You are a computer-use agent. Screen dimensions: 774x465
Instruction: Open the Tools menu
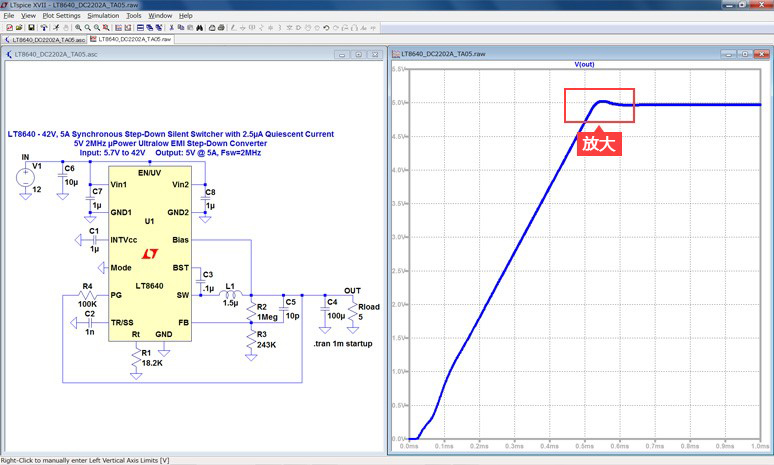click(133, 16)
